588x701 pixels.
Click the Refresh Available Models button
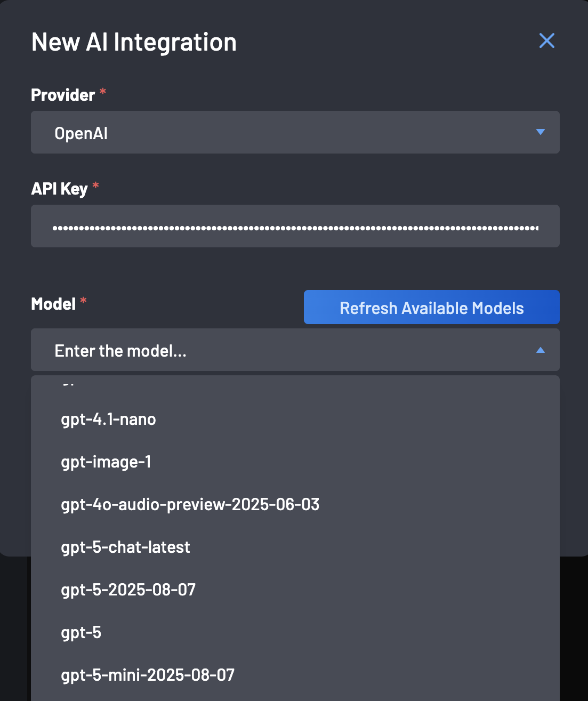point(431,307)
